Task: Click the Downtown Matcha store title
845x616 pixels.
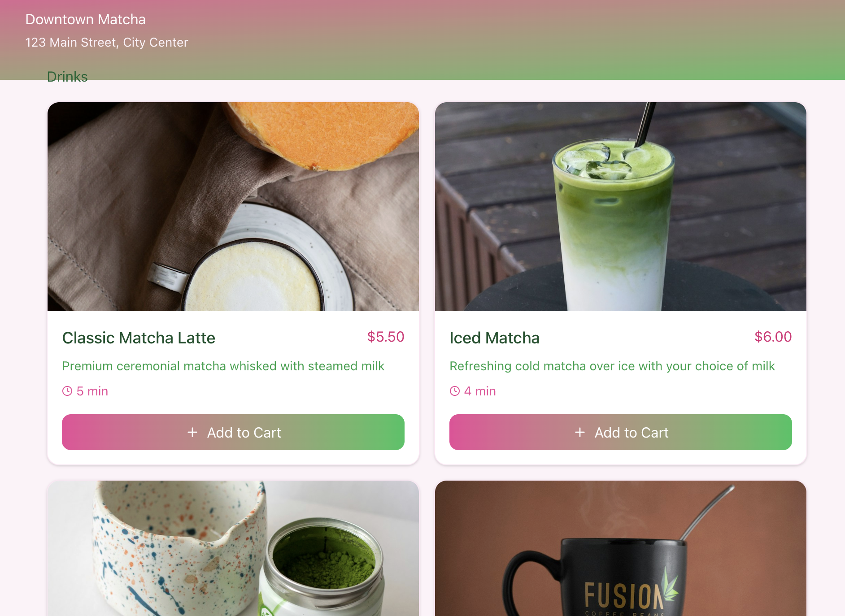Action: [x=86, y=19]
